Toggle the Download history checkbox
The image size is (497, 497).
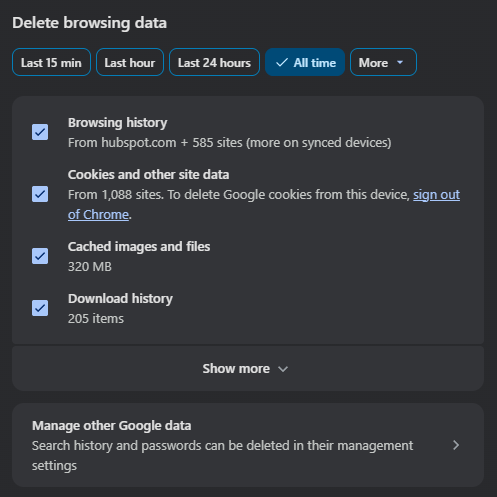click(40, 308)
